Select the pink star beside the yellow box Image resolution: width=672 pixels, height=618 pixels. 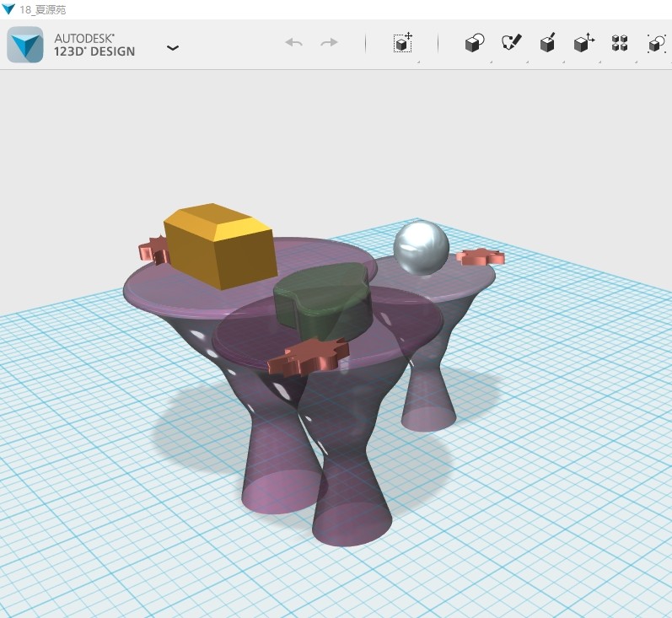[153, 250]
